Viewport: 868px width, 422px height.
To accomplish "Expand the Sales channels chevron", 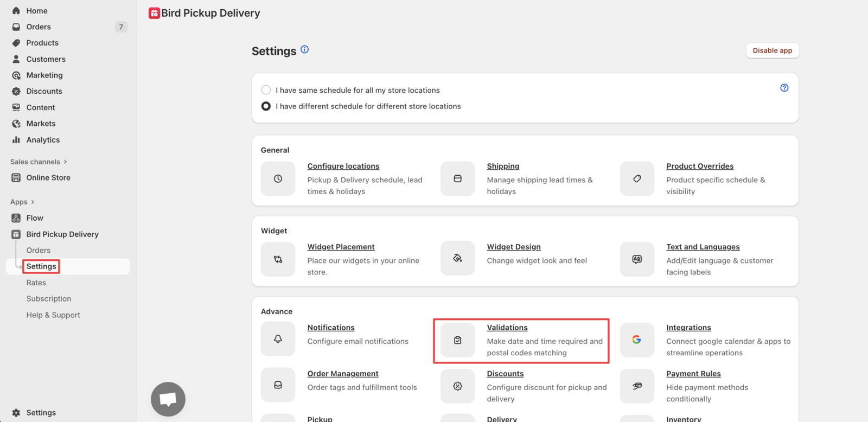I will (x=66, y=162).
